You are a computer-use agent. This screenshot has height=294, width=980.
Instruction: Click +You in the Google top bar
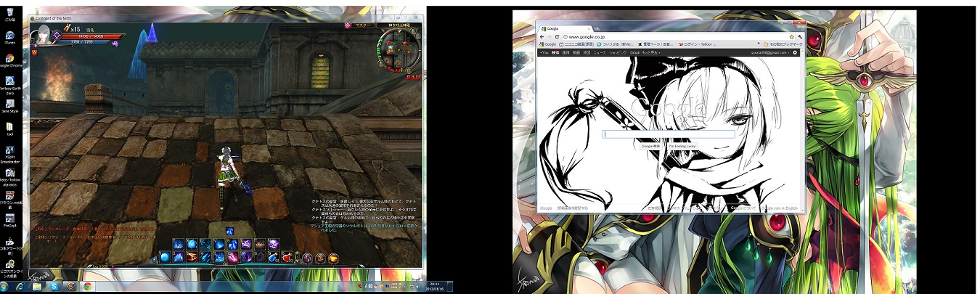pyautogui.click(x=544, y=52)
